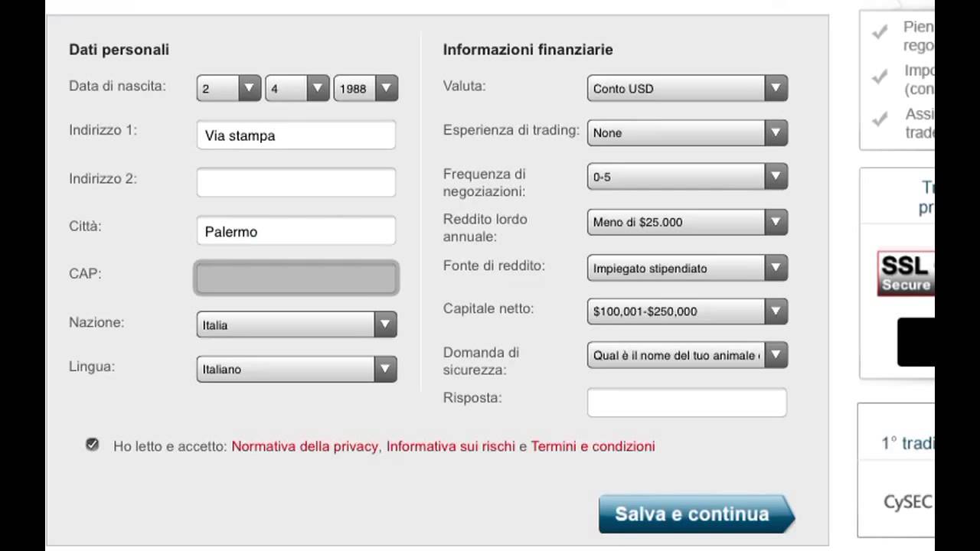
Task: Uncheck the terms acceptance checkbox
Action: pos(93,445)
